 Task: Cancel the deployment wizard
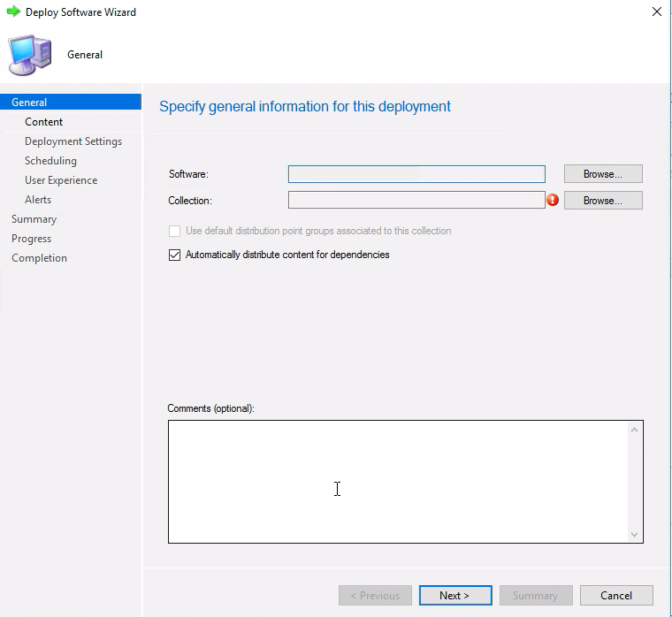616,596
